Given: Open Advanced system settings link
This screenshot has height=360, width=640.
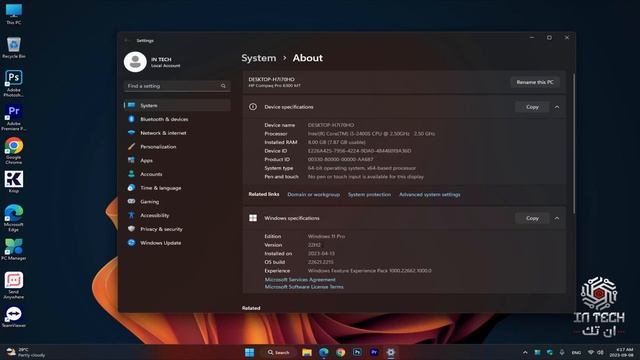Looking at the screenshot, I should coord(430,195).
